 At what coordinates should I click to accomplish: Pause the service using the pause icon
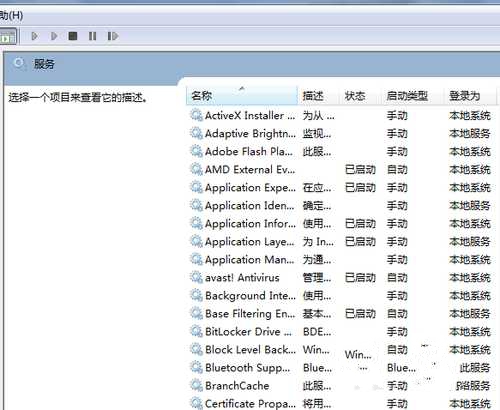coord(92,36)
